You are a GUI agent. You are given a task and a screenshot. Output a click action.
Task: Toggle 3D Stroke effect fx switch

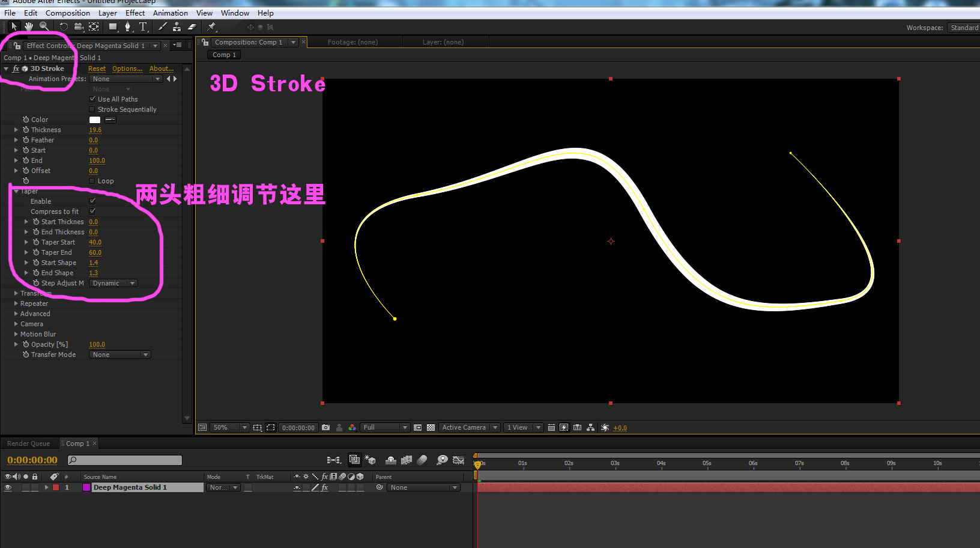tap(16, 68)
